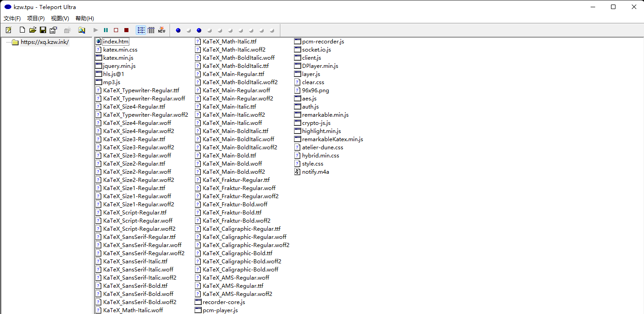Create a new blank project file
This screenshot has height=314, width=644.
point(22,30)
